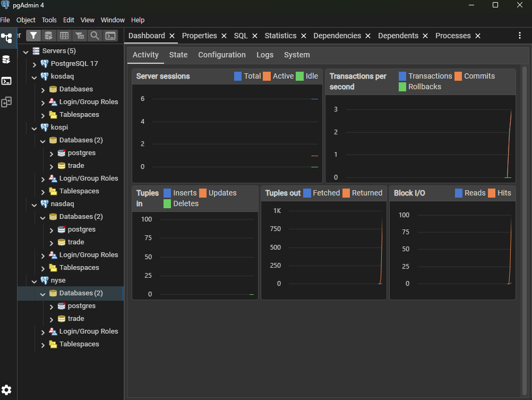This screenshot has width=532, height=400.
Task: Open the Query Tool from browser toolbar
Action: [49, 36]
